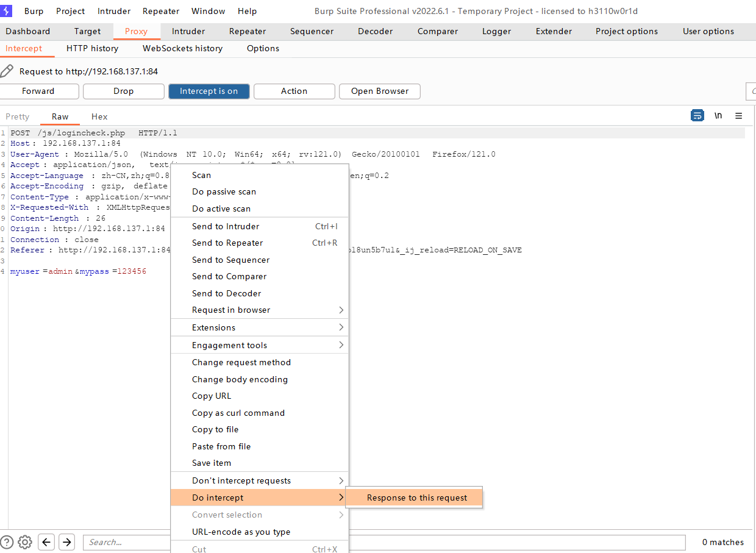Toggle the Intercept is on button
Screen dimensions: 756x553
(209, 91)
